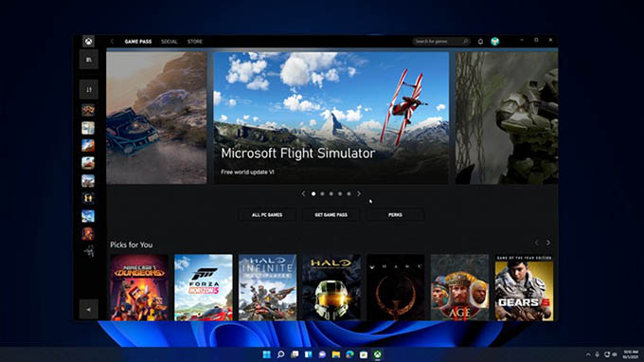Switch to the Store tab
Viewport: 644px width, 362px height.
tap(195, 42)
